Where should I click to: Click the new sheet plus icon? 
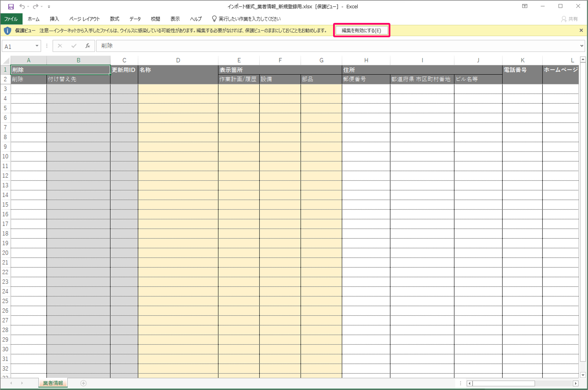click(x=83, y=383)
